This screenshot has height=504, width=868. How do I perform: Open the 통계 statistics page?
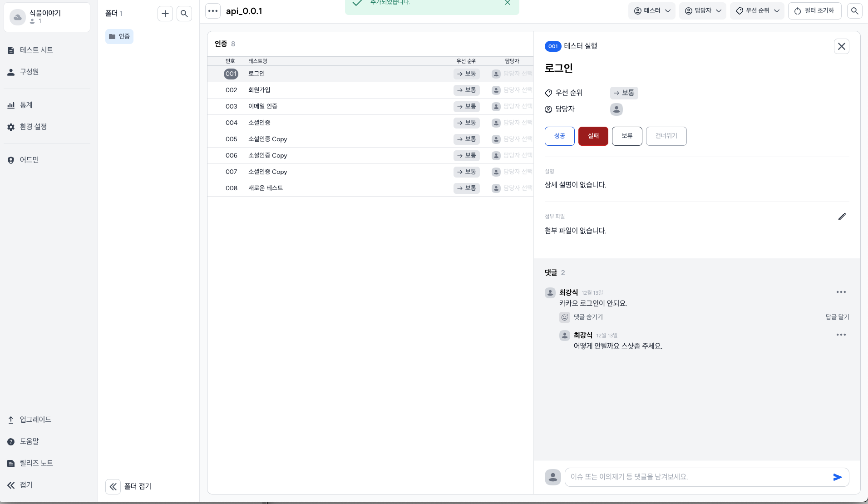click(26, 105)
